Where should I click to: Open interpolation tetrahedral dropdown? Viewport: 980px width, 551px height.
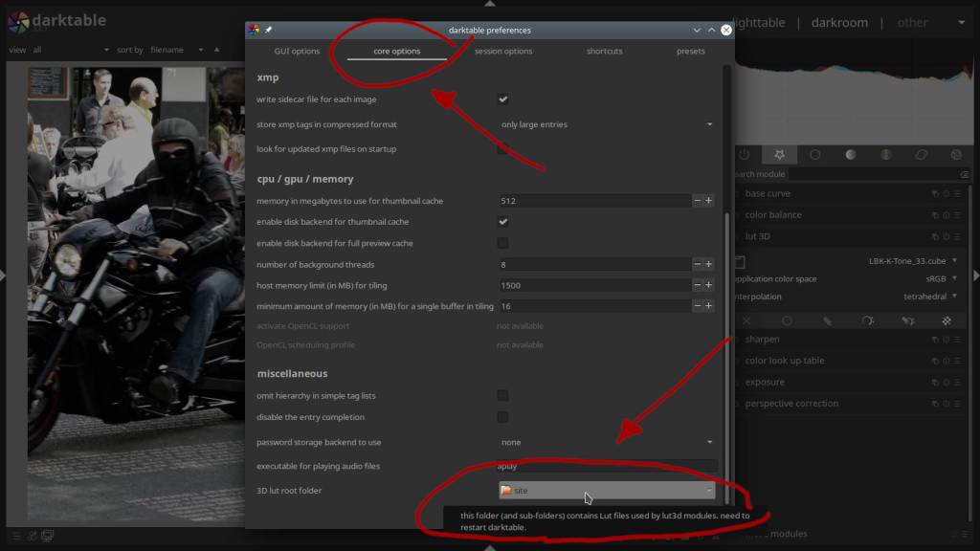930,297
